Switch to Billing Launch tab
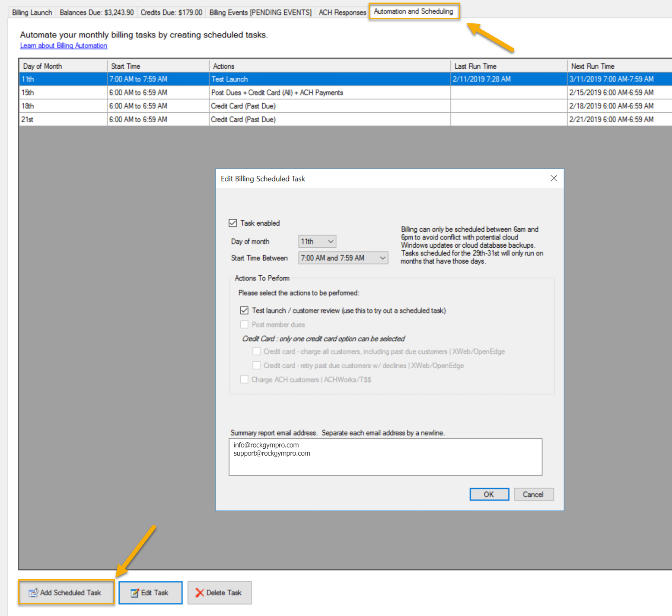This screenshot has height=616, width=672. (32, 13)
